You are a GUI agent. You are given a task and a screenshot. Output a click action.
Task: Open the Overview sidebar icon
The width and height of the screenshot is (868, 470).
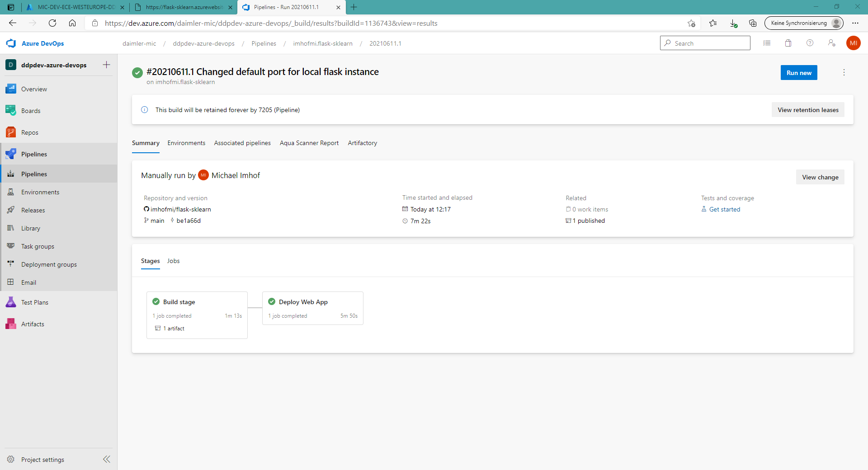tap(11, 89)
